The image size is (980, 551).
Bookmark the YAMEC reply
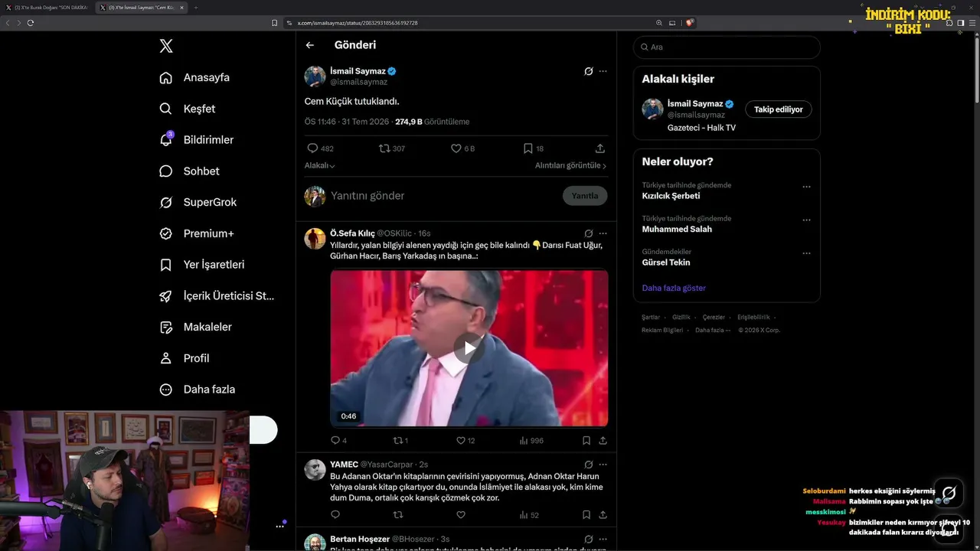tap(586, 515)
